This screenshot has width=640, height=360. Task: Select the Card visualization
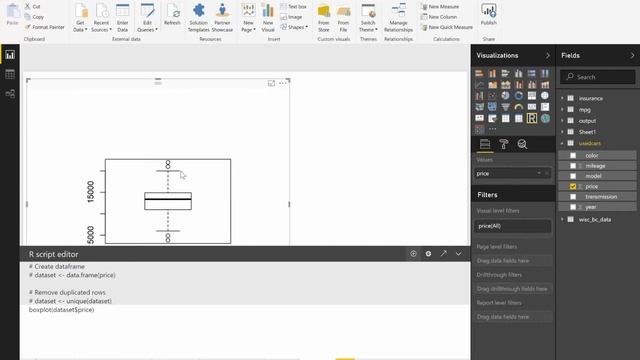531,107
